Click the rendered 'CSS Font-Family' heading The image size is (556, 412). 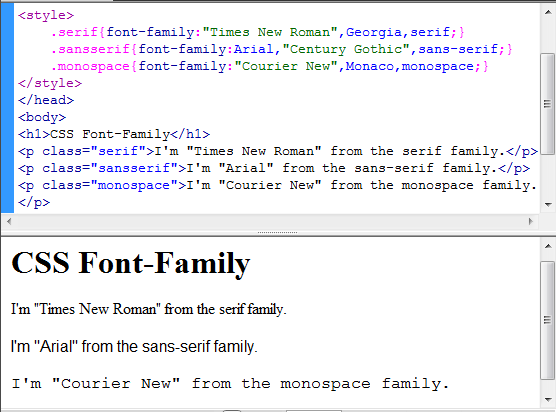131,264
